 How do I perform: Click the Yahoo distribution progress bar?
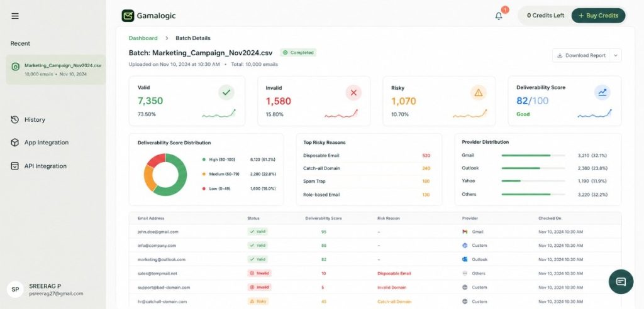tap(533, 181)
